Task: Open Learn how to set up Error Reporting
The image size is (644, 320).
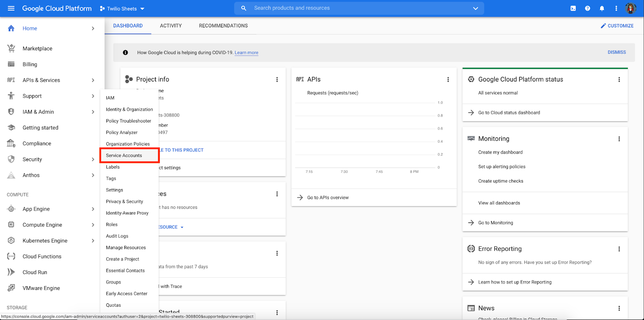Action: pyautogui.click(x=515, y=282)
